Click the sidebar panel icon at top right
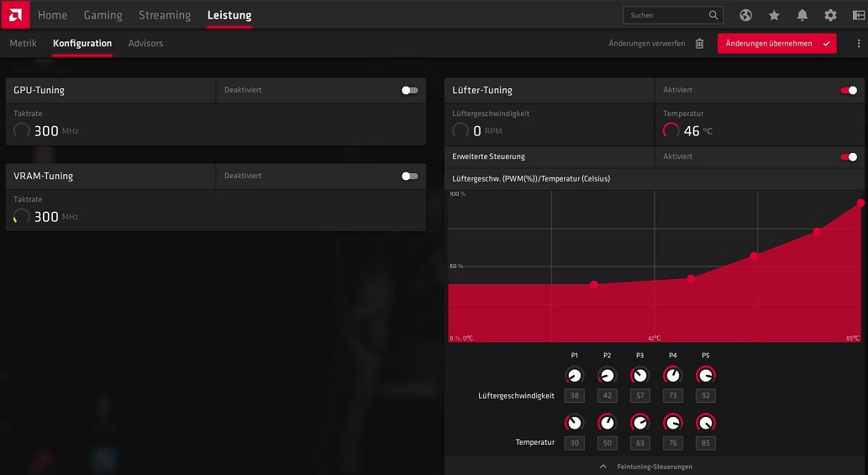Screen dimensions: 868x475 (859, 15)
